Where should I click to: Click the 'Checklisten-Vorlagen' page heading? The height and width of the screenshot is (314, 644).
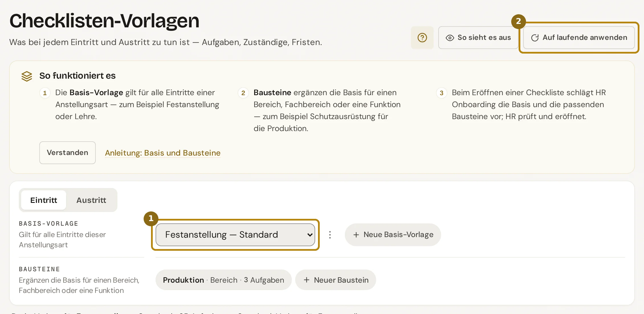[104, 21]
